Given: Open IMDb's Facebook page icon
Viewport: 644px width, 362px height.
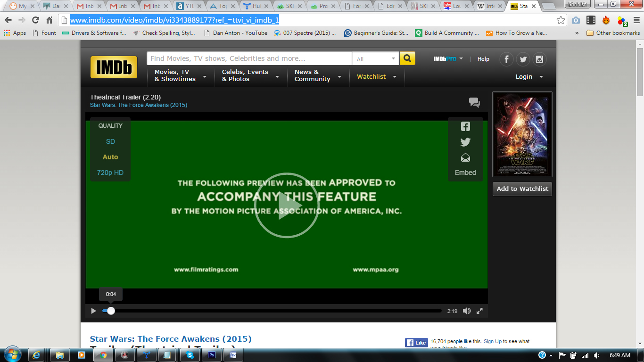Looking at the screenshot, I should click(506, 59).
